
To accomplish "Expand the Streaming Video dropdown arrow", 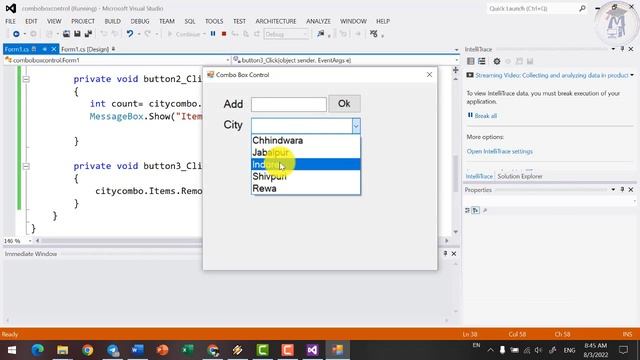I will pos(632,75).
